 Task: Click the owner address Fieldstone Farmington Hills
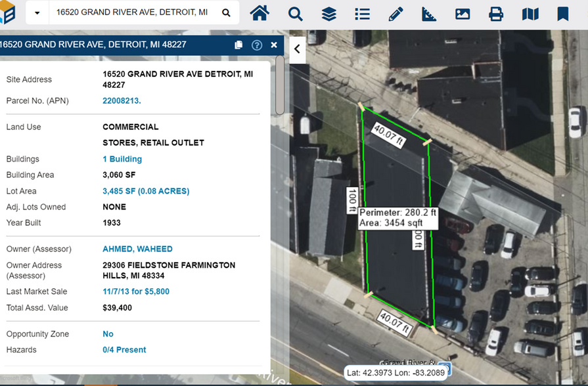click(x=169, y=270)
